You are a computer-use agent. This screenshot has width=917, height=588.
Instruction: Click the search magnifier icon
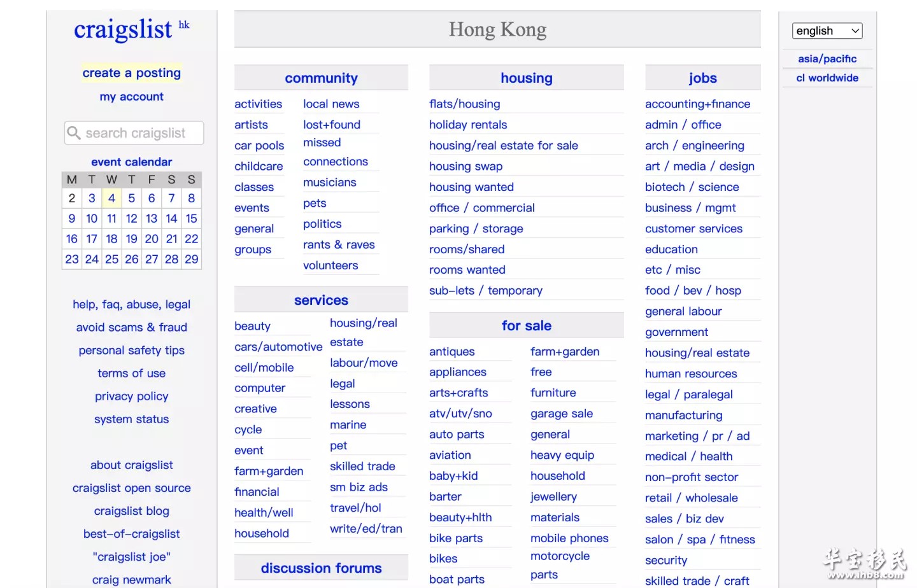pos(74,133)
